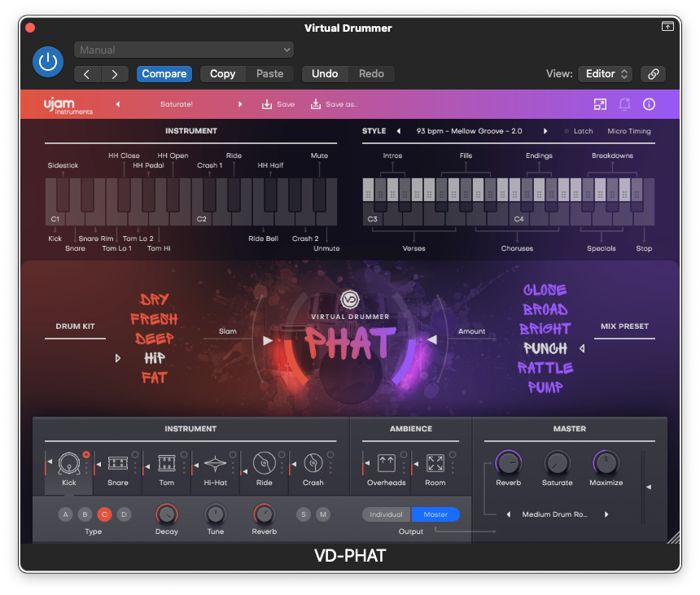Select Type C
Viewport: 700px width, 595px height.
point(104,514)
